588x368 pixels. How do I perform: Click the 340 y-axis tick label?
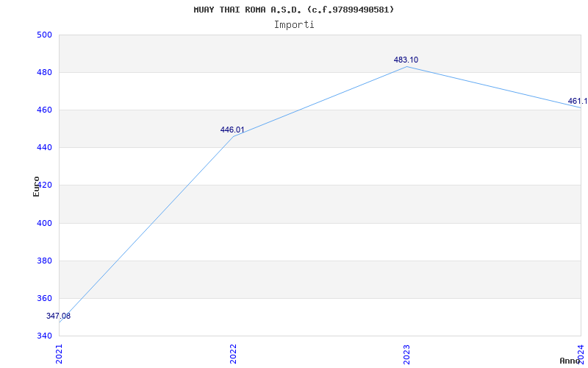tap(44, 336)
